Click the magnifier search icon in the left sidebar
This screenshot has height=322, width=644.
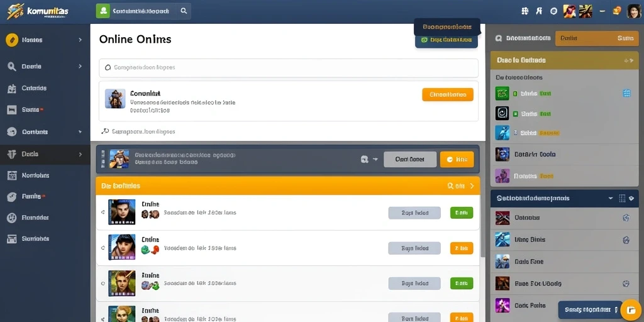(x=12, y=66)
